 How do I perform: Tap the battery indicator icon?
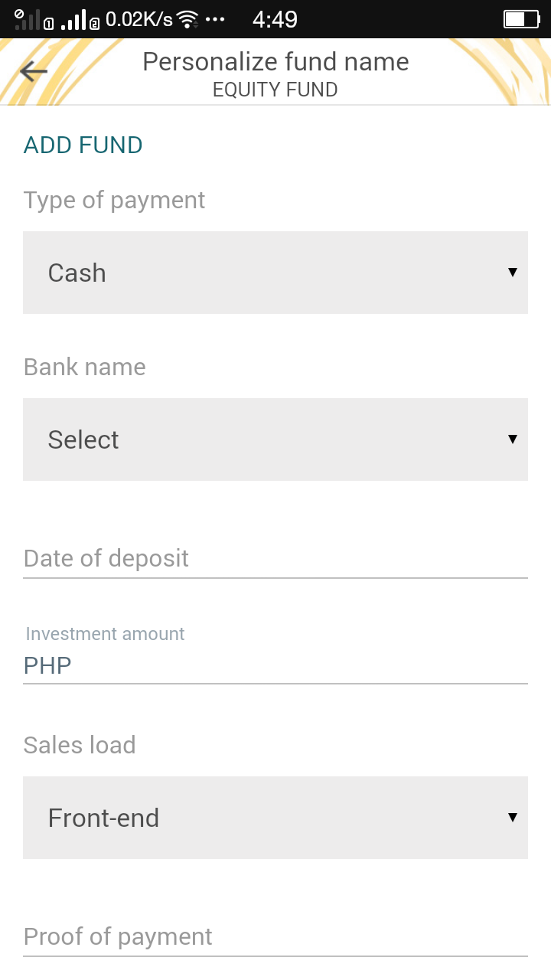[x=521, y=19]
